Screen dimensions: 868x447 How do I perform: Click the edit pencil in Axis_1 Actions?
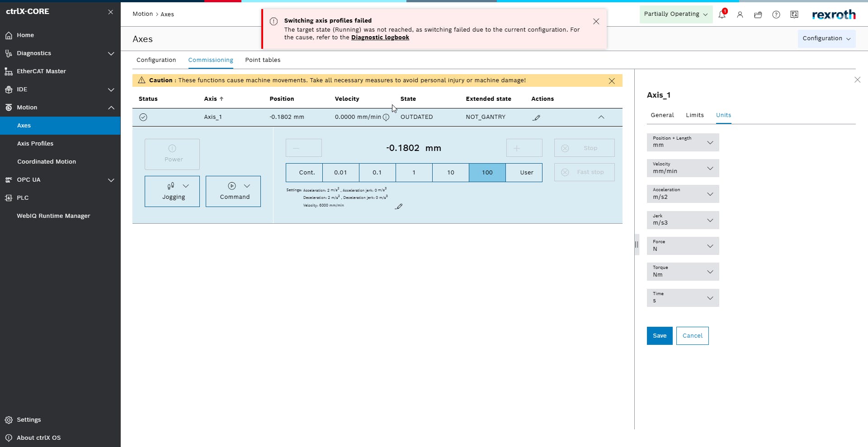[x=536, y=118]
